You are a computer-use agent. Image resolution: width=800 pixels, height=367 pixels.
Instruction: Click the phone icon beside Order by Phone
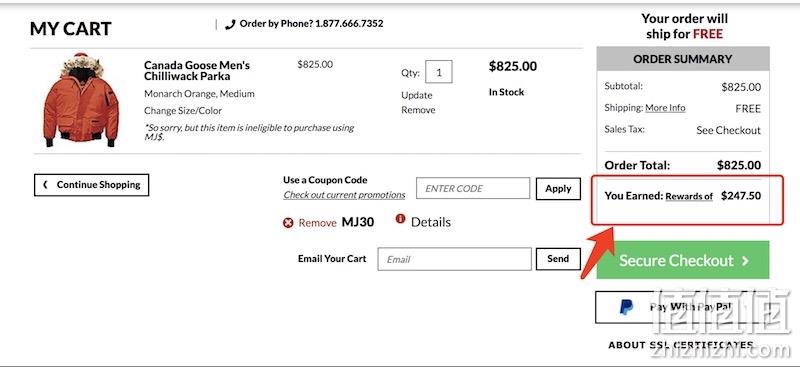[230, 24]
